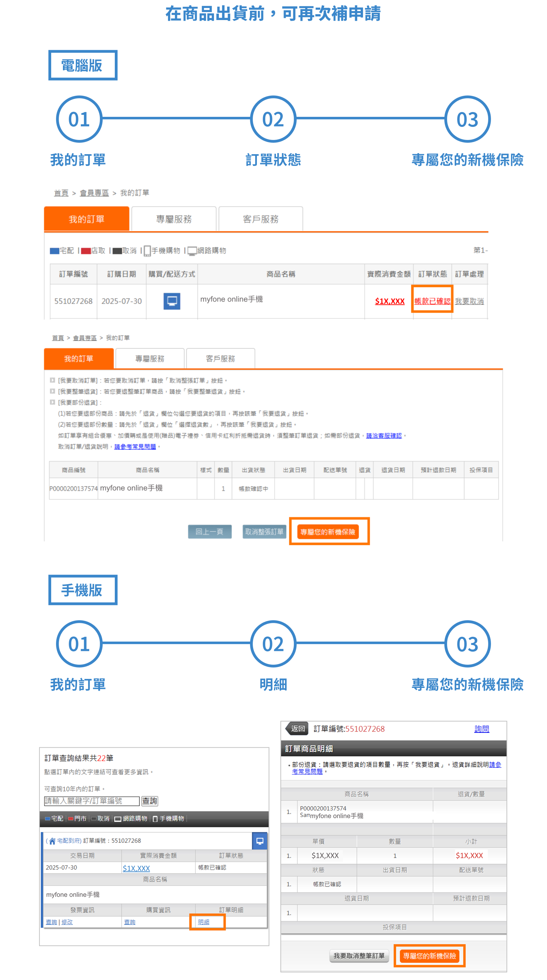This screenshot has width=547, height=980.
Task: Click the house icon beside 宅配到府
Action: pos(52,841)
